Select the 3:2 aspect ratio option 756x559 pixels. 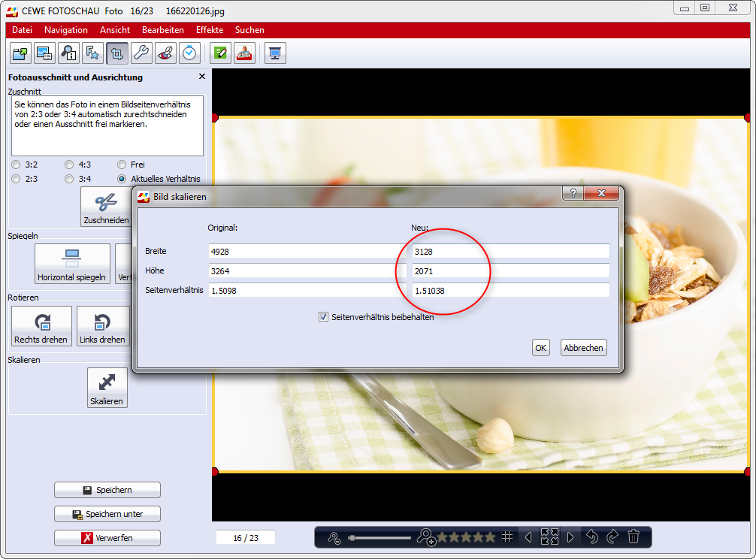pos(17,165)
